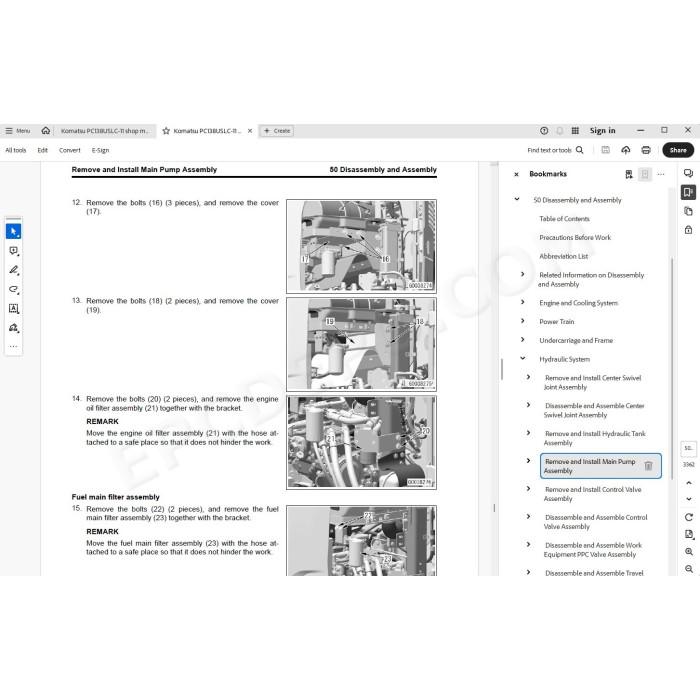Click the Save file icon

tap(605, 150)
